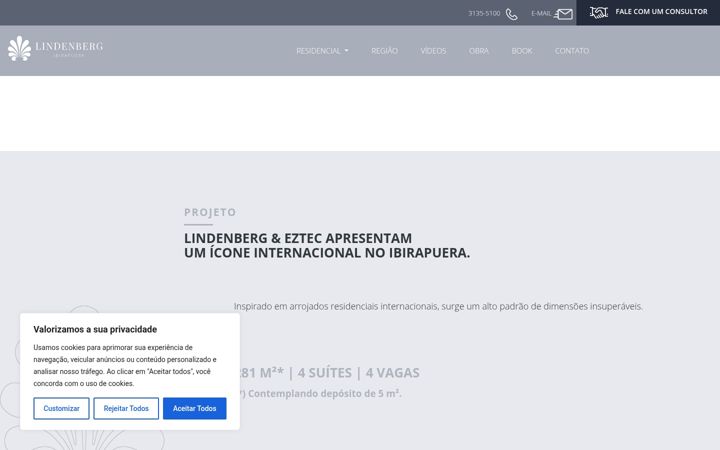
Task: Click the paragraph starting 'Inspirado em arrojados'
Action: point(438,306)
